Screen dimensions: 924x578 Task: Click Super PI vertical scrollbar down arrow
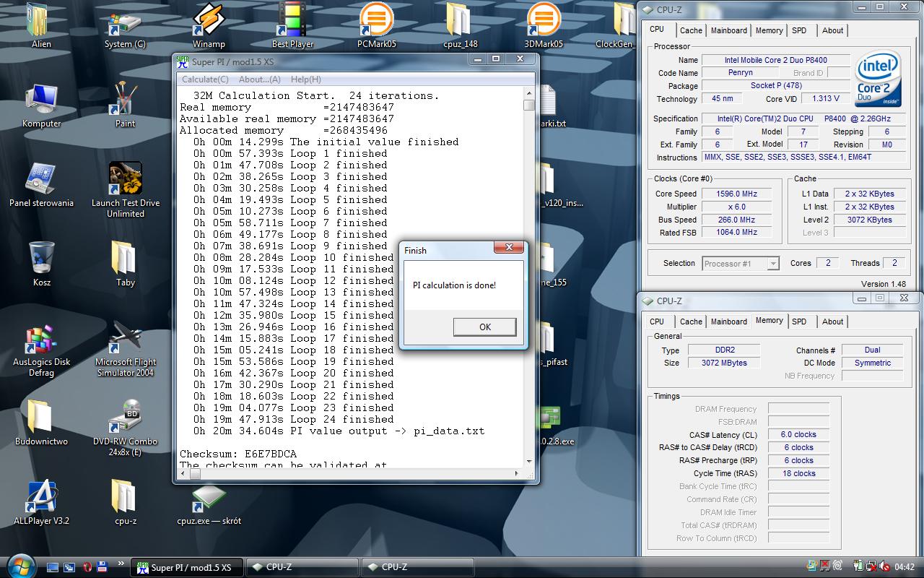pos(529,462)
